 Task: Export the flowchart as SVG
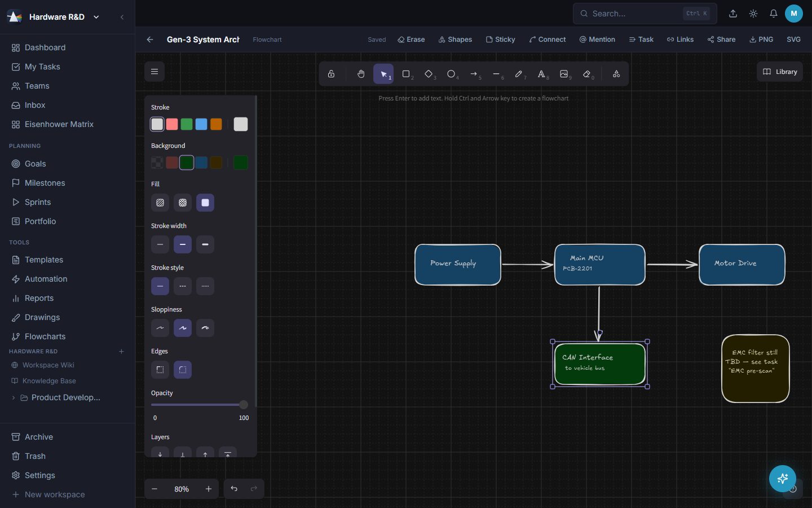click(793, 40)
